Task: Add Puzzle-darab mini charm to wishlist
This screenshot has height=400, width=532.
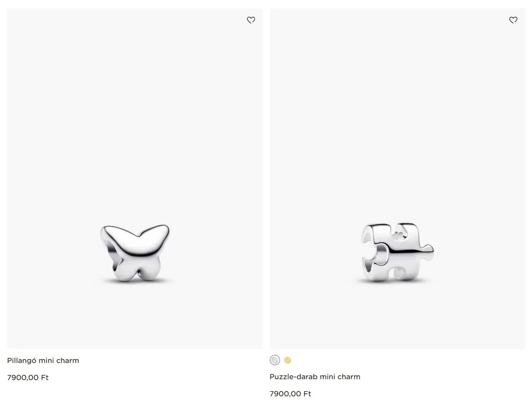Action: pyautogui.click(x=513, y=20)
